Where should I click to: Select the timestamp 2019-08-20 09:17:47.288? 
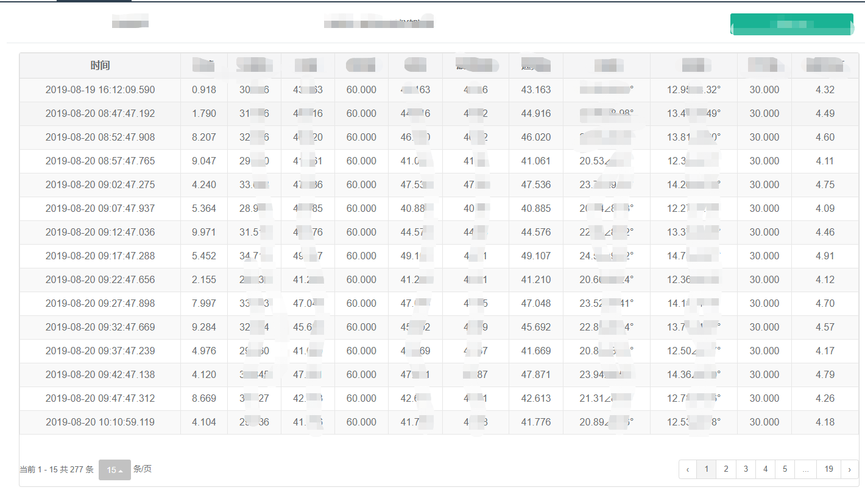coord(100,256)
